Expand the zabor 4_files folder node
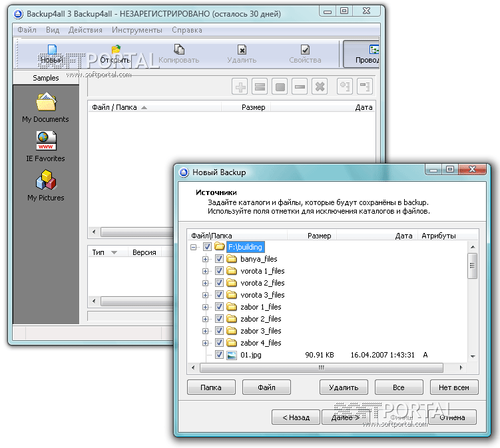This screenshot has height=448, width=500. tap(205, 343)
